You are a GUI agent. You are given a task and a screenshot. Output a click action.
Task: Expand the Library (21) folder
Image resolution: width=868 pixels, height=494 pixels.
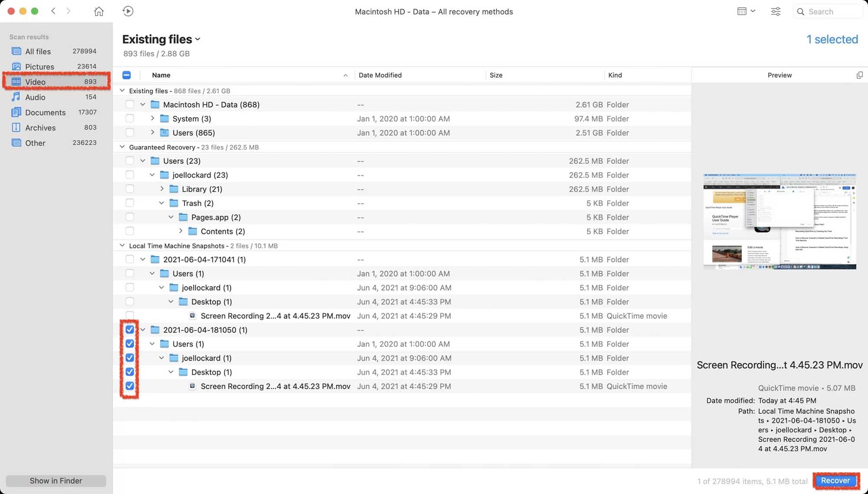click(x=162, y=189)
